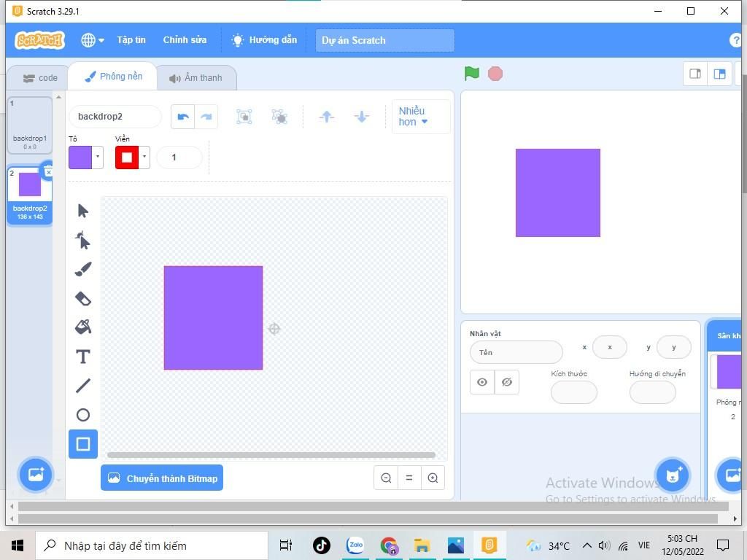747x560 pixels.
Task: Open the Viền outline color dropdown
Action: (x=144, y=157)
